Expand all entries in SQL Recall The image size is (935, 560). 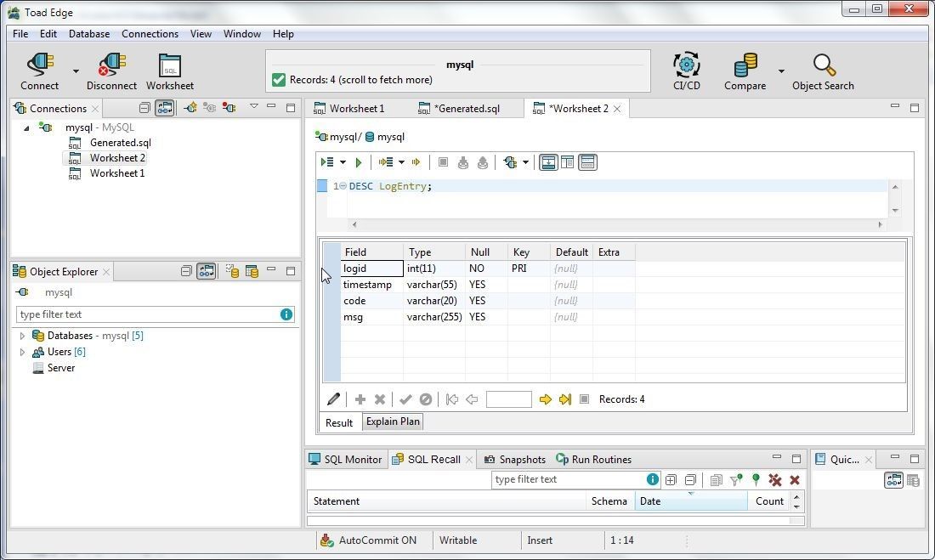pos(671,479)
